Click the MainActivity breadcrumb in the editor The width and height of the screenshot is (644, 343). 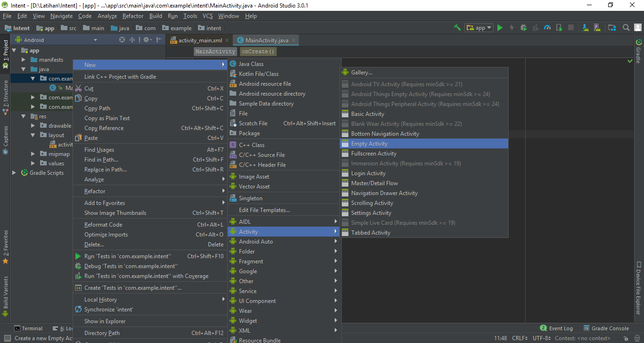[x=215, y=51]
